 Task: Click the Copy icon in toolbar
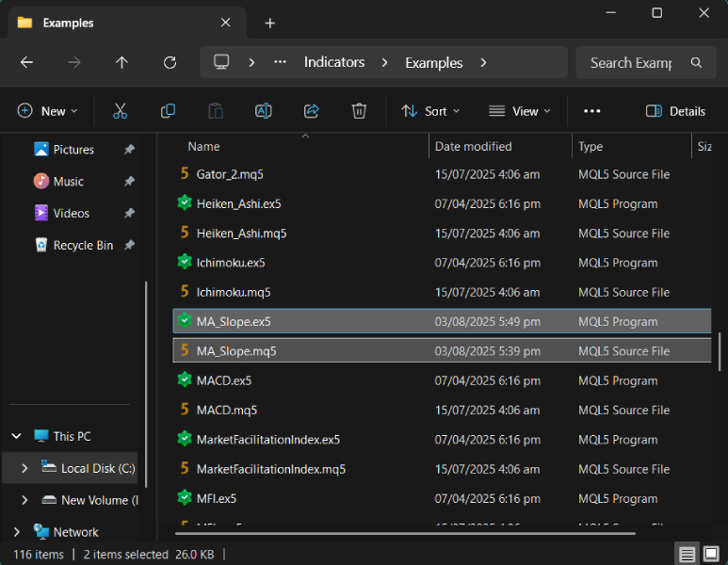click(168, 111)
